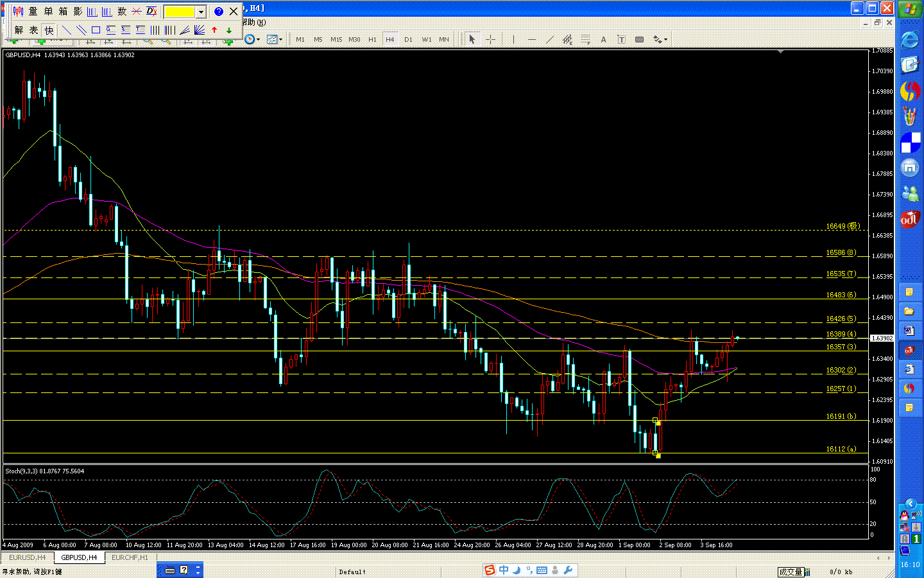
Task: Click the candlestick chart icon in floating toolbar
Action: point(19,12)
